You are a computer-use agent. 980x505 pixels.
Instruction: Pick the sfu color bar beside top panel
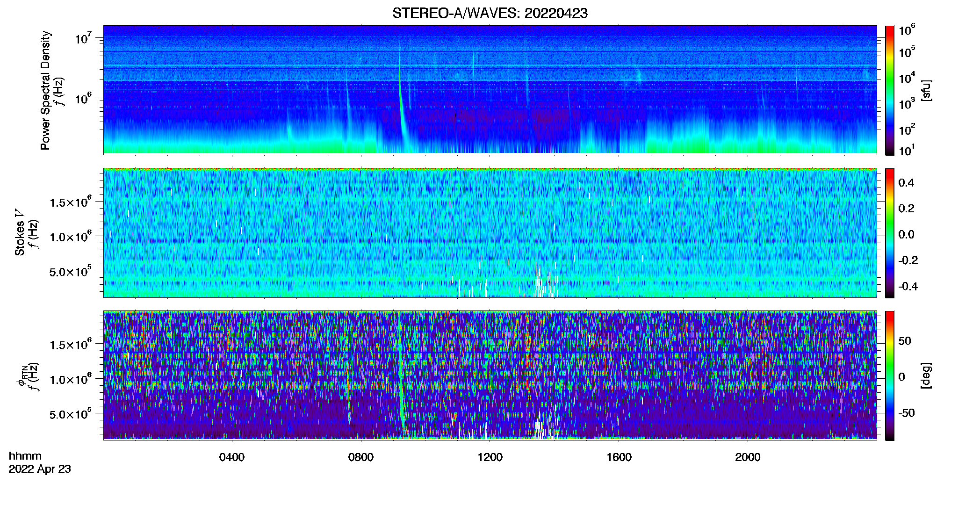click(890, 90)
